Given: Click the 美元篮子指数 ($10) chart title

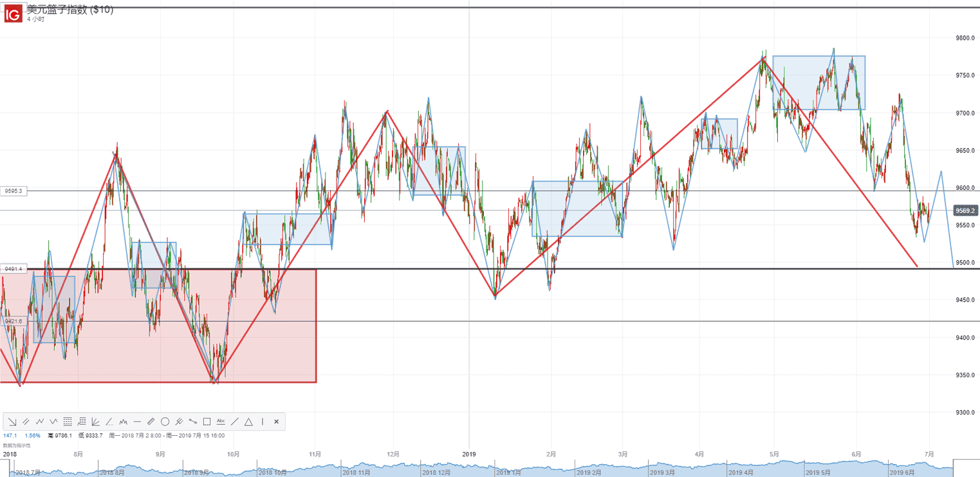Looking at the screenshot, I should pyautogui.click(x=70, y=10).
